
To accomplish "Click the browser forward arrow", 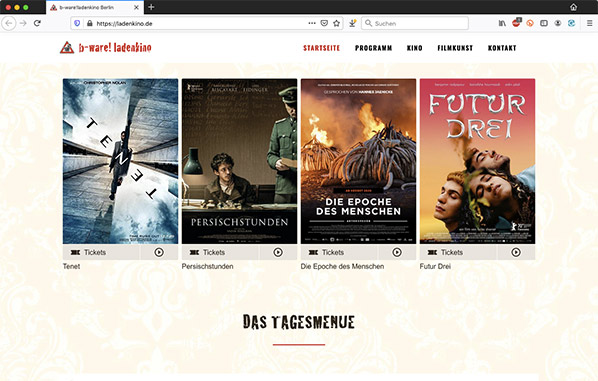I will click(x=23, y=23).
